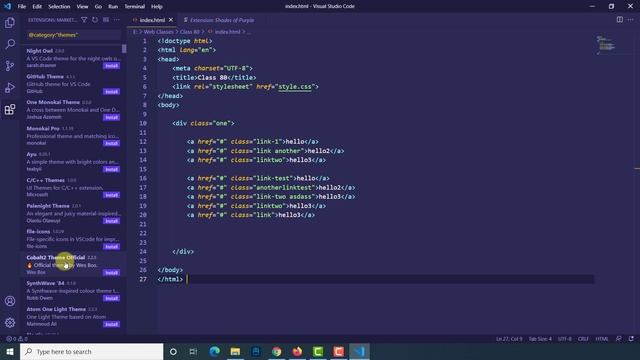Open the Source Control view
This screenshot has width=640, height=360.
tap(10, 66)
